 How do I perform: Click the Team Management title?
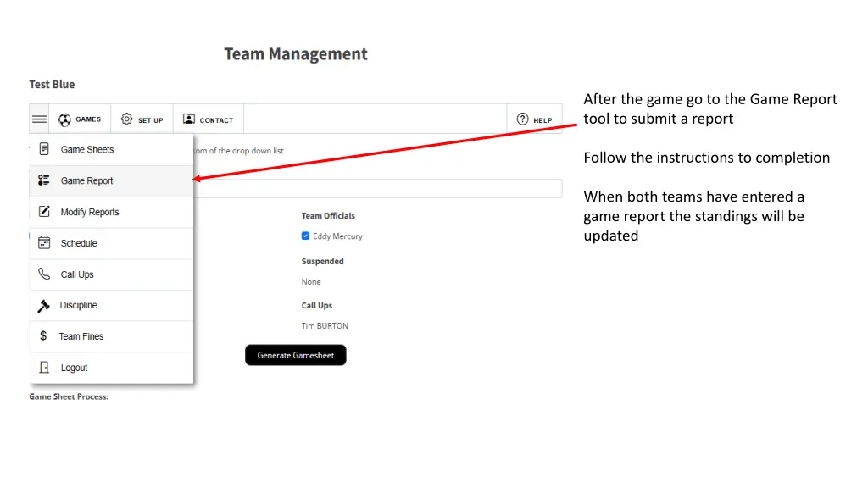point(296,53)
